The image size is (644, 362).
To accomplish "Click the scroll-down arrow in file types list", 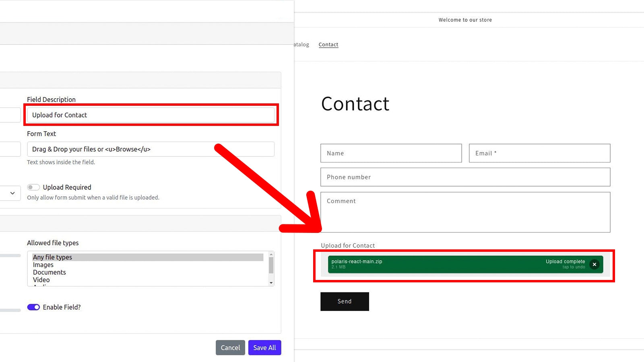I will [270, 283].
